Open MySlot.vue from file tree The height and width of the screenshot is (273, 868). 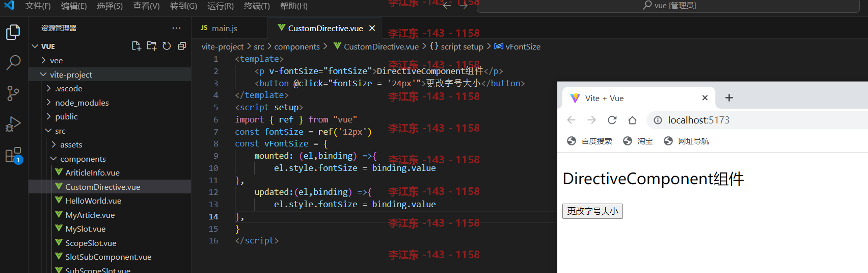click(110, 229)
